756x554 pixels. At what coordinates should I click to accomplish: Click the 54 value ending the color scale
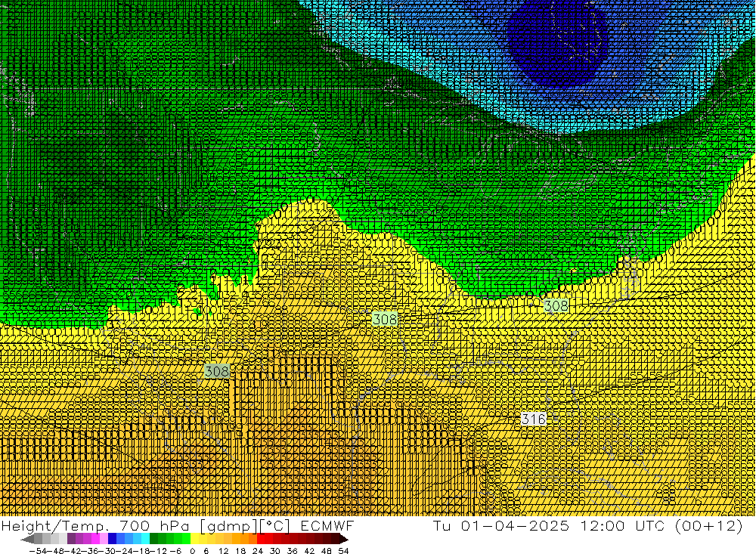tap(343, 551)
